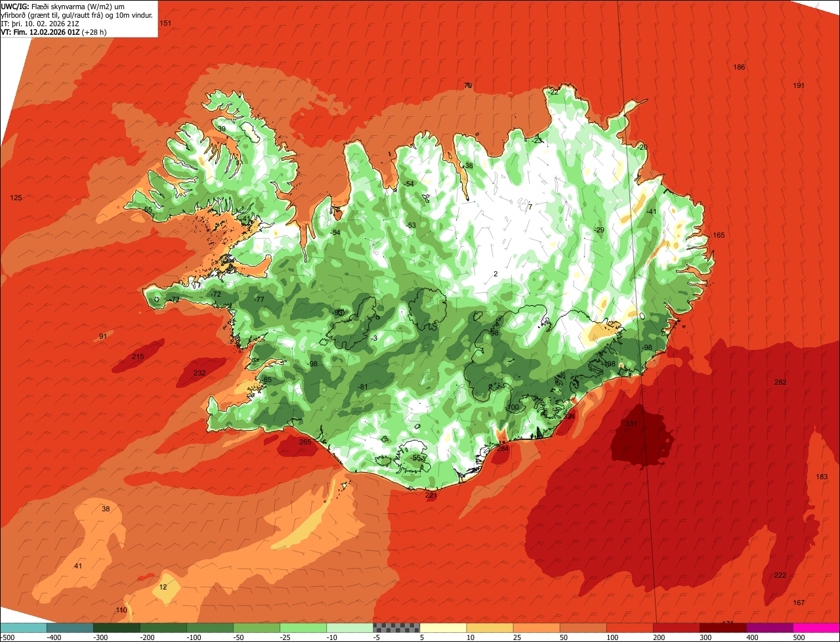Click the '300' label on the legend
840x642 pixels.
[x=706, y=637]
